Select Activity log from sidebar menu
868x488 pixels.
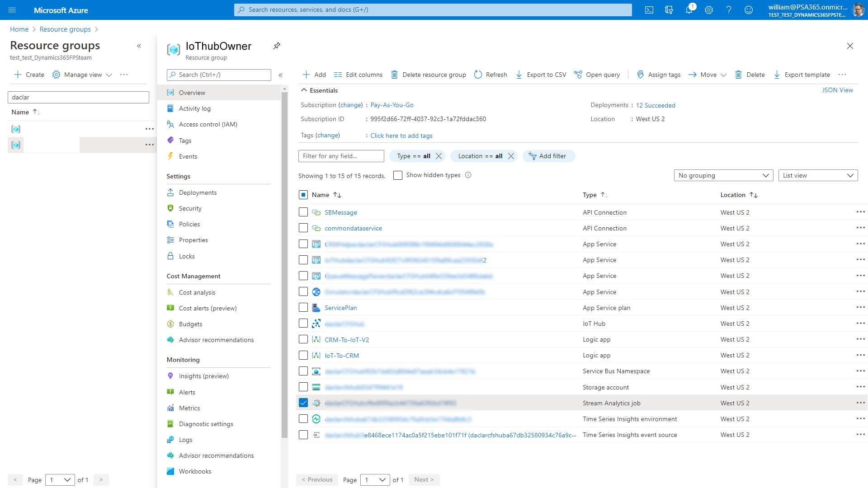pyautogui.click(x=195, y=108)
